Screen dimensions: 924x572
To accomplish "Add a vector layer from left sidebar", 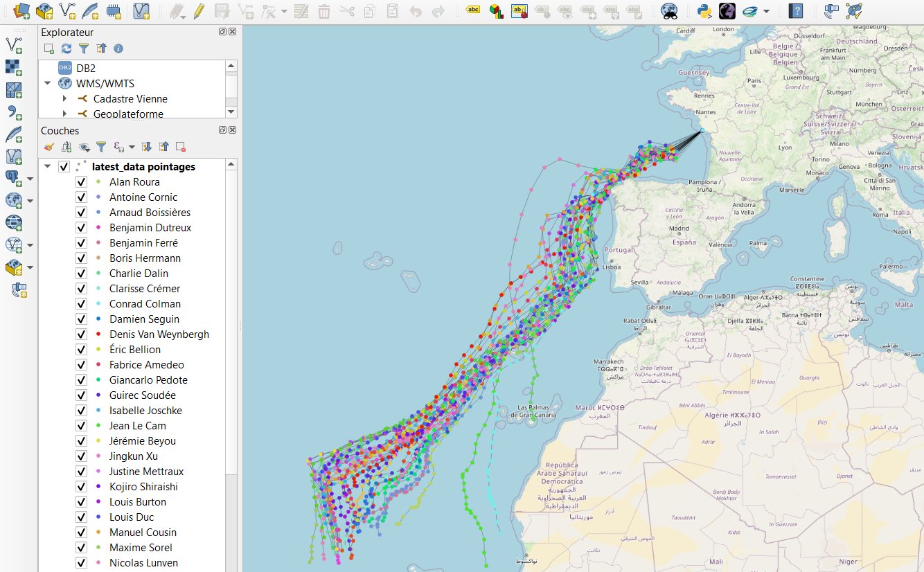I will coord(14,46).
